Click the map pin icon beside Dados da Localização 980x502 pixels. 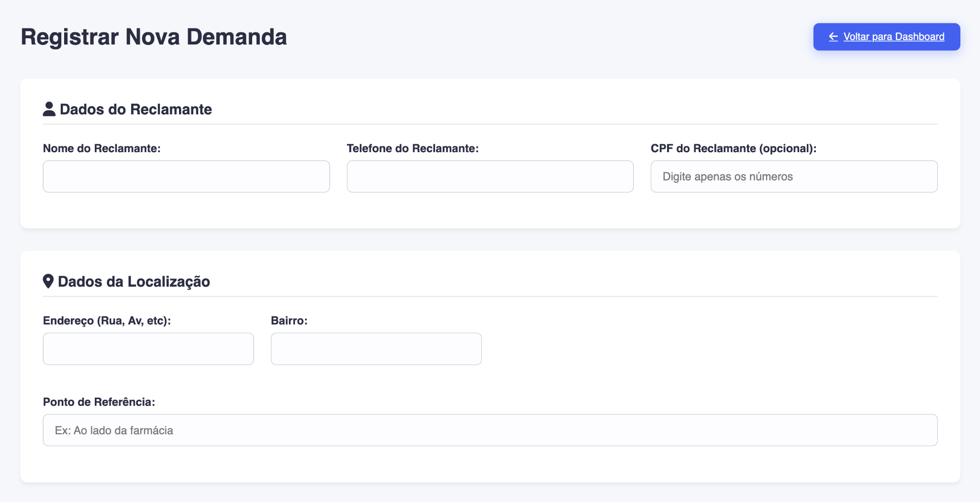pyautogui.click(x=48, y=281)
